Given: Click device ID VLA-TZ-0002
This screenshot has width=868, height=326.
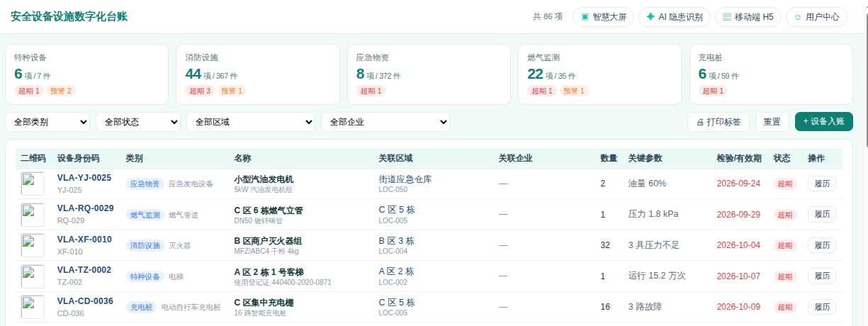Looking at the screenshot, I should pos(84,270).
